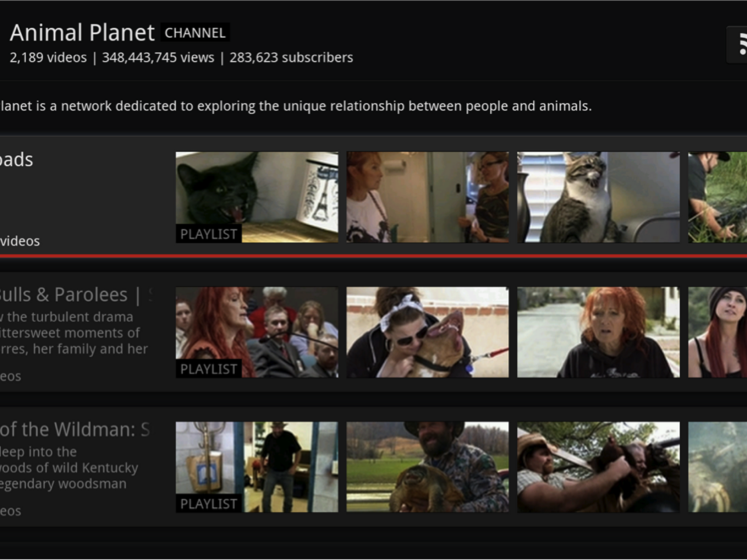The width and height of the screenshot is (747, 560).
Task: Open the woman in beanie thumbnail
Action: [x=718, y=332]
